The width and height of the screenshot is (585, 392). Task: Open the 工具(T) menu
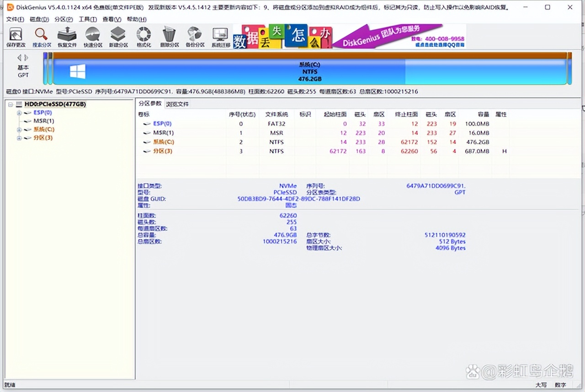(87, 19)
